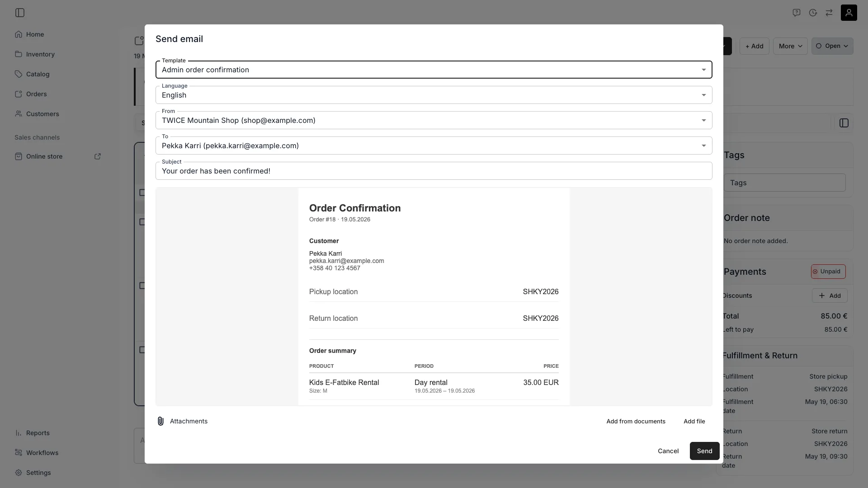The width and height of the screenshot is (868, 488).
Task: Click the +358 40 123 4567 phone number
Action: point(335,268)
